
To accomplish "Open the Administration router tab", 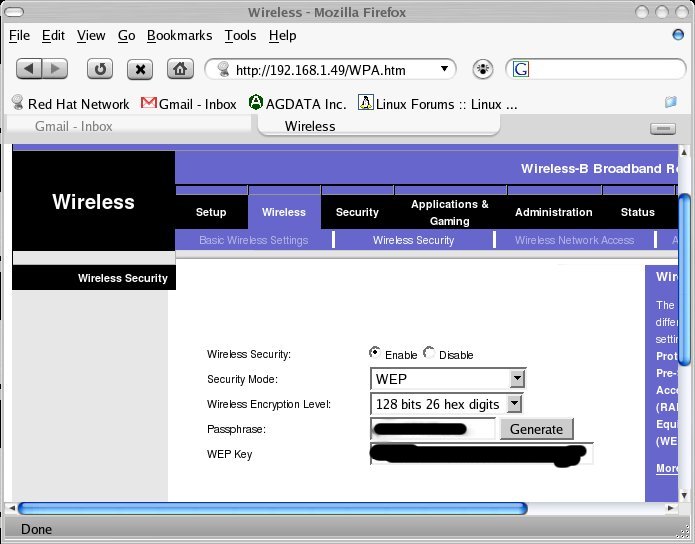I will (553, 212).
